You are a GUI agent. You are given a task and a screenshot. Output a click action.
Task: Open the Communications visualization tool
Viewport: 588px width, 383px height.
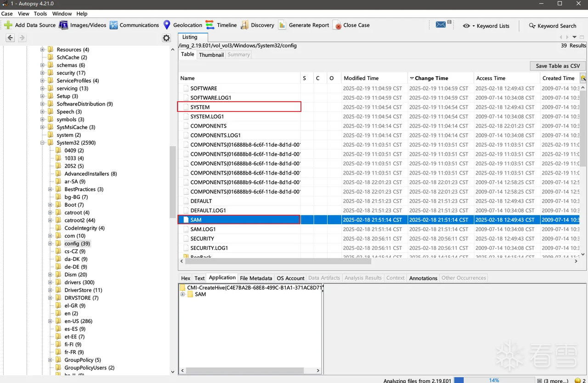pyautogui.click(x=134, y=25)
